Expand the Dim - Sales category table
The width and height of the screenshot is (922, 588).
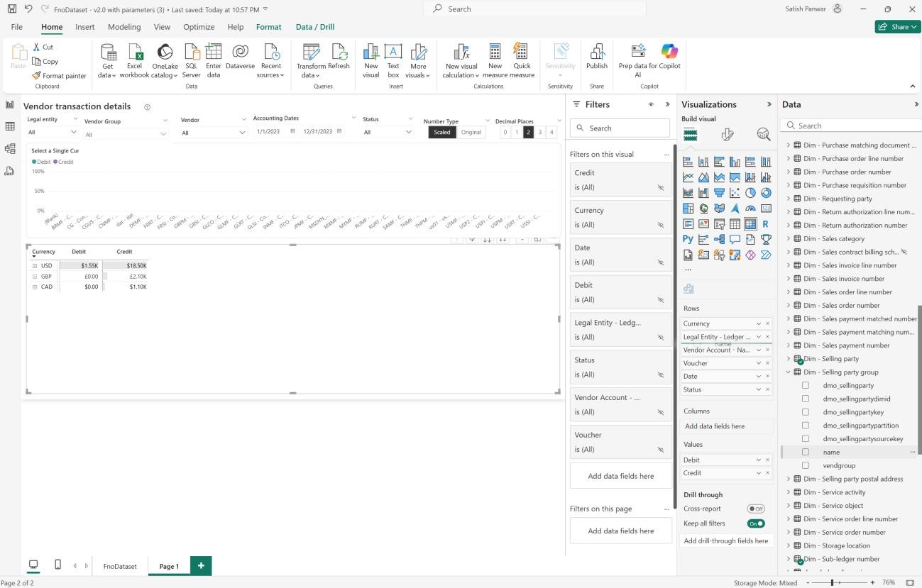[x=788, y=239]
